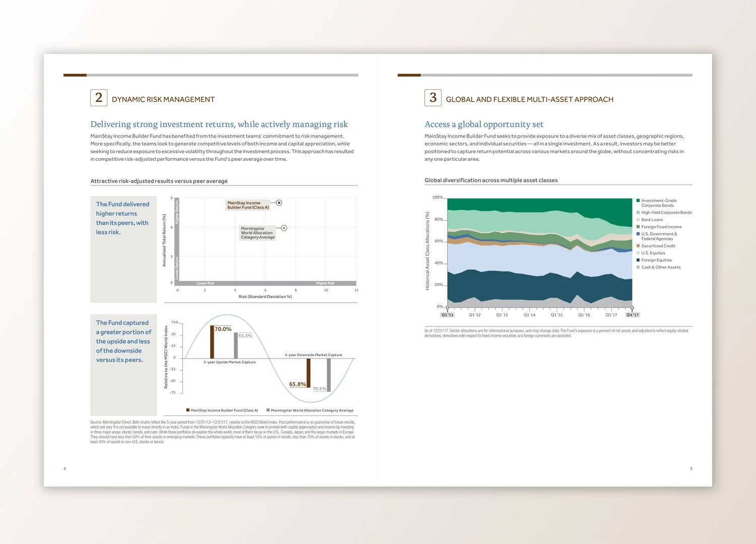Click the Bank Loans legend swatch
The image size is (756, 544).
click(638, 220)
